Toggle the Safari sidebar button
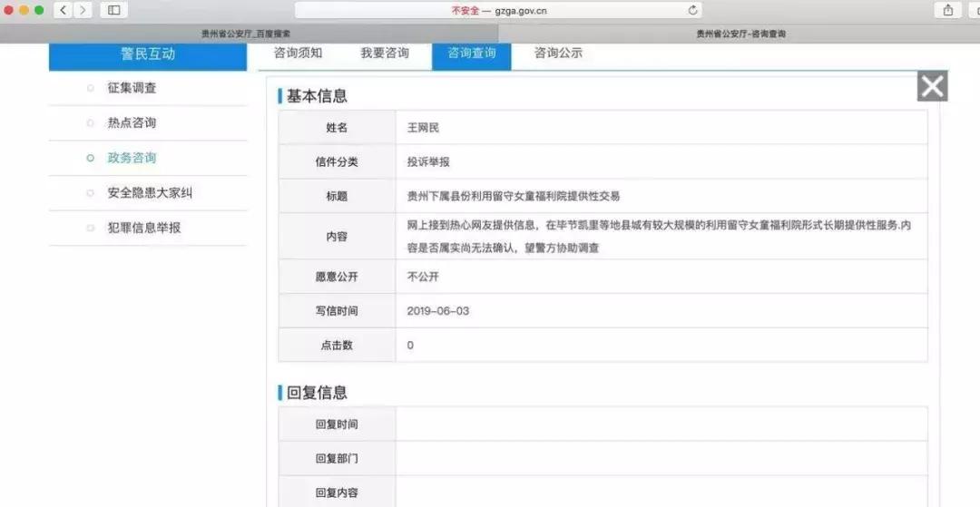 coord(113,10)
